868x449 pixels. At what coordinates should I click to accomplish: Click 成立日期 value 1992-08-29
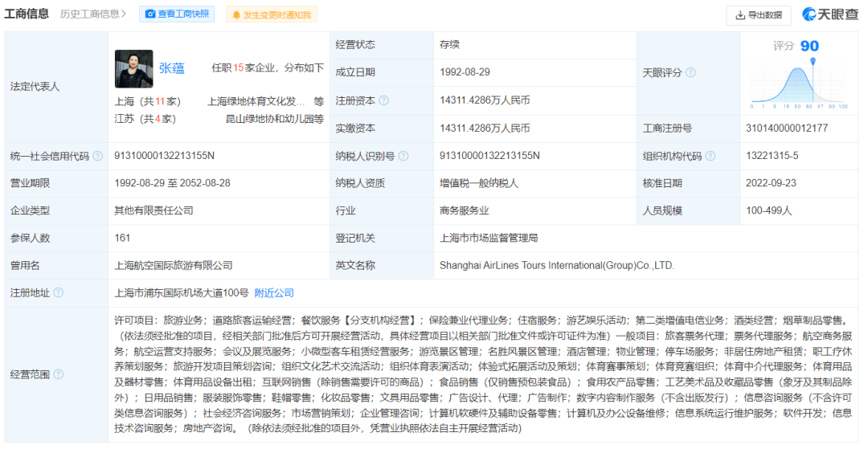point(465,71)
